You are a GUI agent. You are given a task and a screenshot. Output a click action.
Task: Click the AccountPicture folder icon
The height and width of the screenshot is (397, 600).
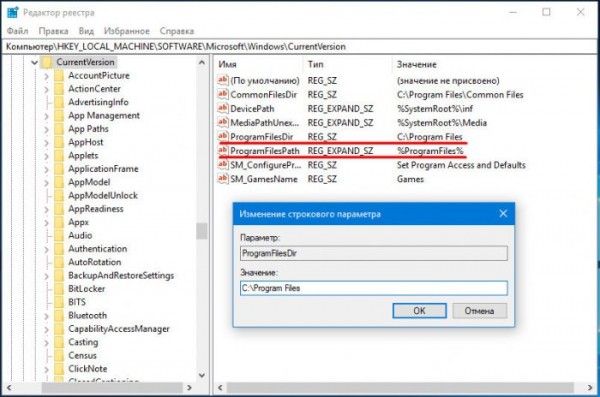pos(59,75)
